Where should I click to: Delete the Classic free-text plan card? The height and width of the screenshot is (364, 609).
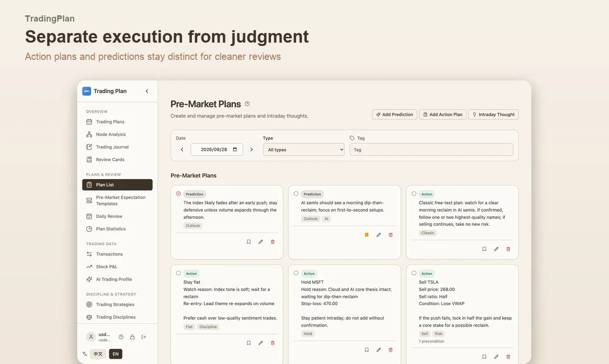[508, 249]
